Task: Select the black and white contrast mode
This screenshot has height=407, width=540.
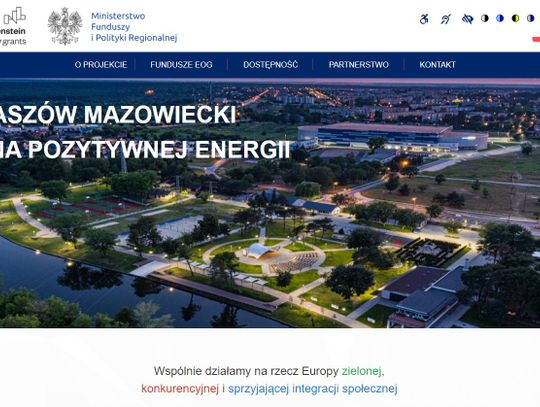Action: 485,18
